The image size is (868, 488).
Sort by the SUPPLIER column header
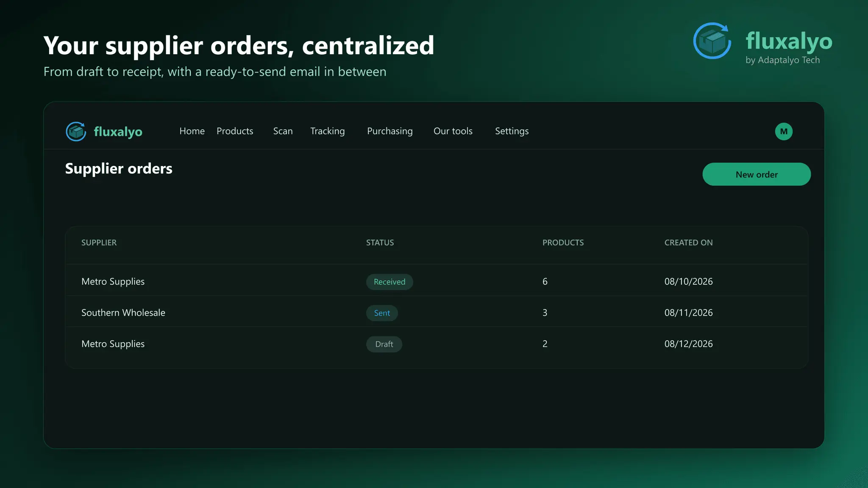pyautogui.click(x=99, y=243)
